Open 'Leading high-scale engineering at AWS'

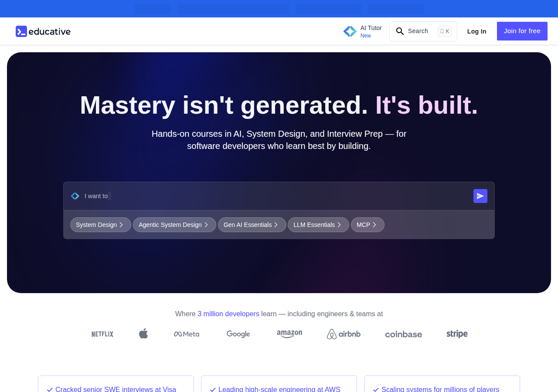(279, 389)
